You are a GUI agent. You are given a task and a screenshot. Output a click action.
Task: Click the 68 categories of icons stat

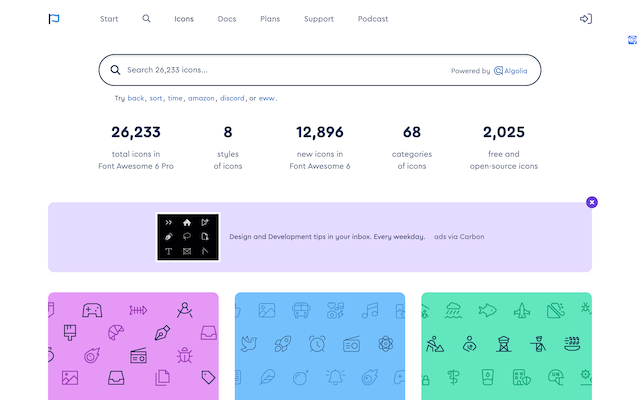[x=412, y=147]
